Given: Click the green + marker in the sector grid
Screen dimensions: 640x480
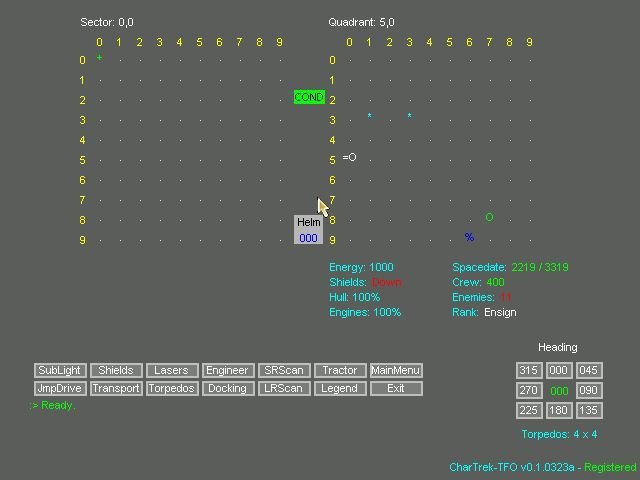Looking at the screenshot, I should coord(99,58).
